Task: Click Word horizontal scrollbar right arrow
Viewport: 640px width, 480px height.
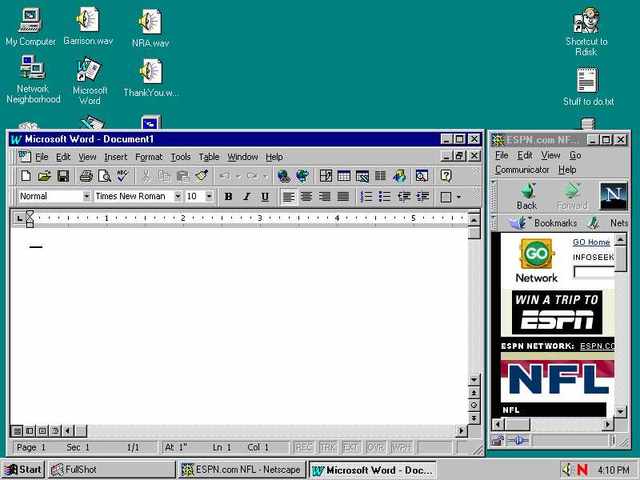Action: [x=462, y=430]
